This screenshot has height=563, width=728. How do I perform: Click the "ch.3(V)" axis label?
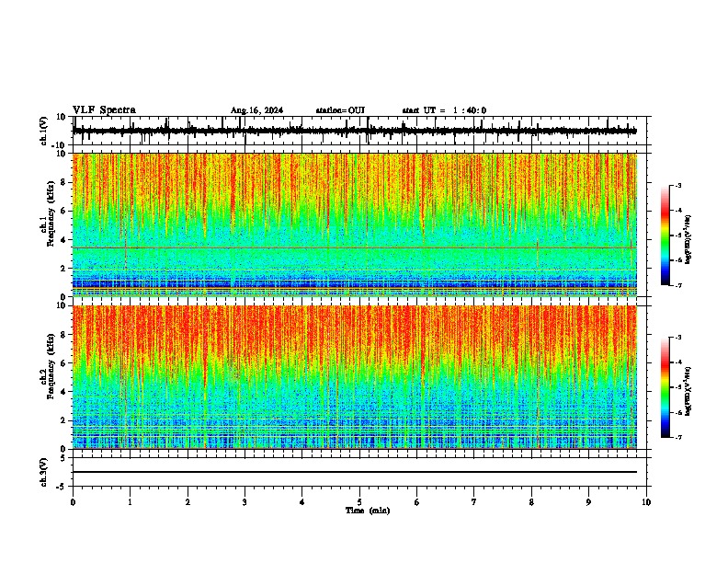44,473
